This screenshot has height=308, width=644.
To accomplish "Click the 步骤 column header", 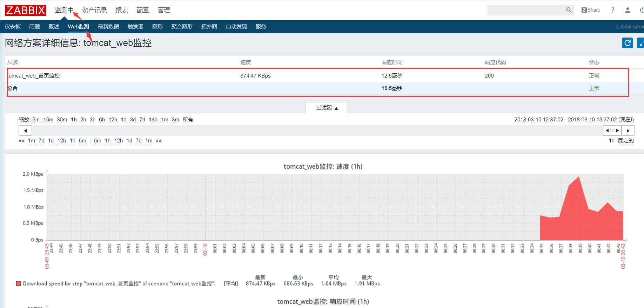I will point(13,62).
